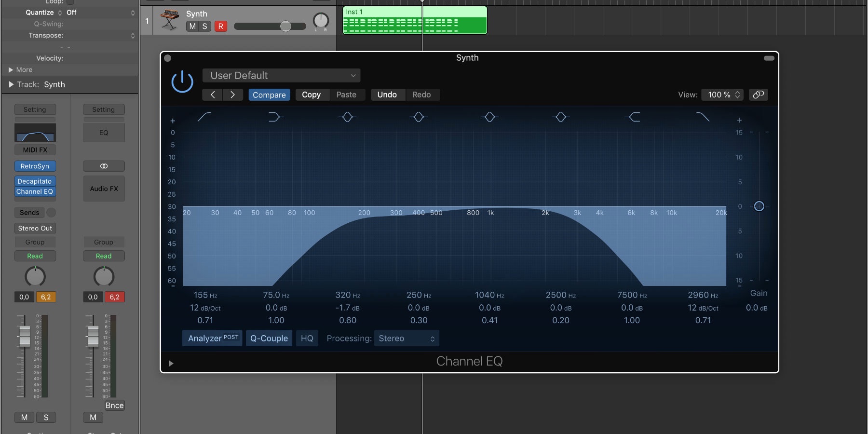Click the link icon beside View
868x434 pixels.
click(758, 95)
